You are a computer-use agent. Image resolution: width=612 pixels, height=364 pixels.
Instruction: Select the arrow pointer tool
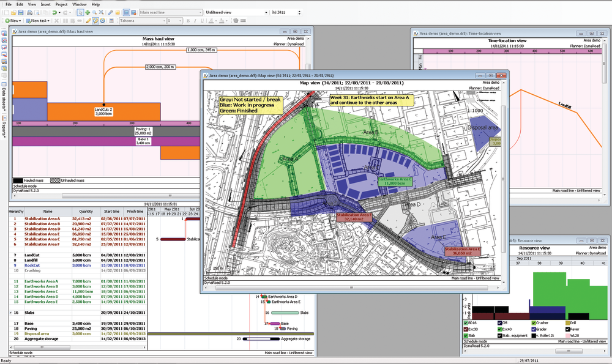point(80,12)
